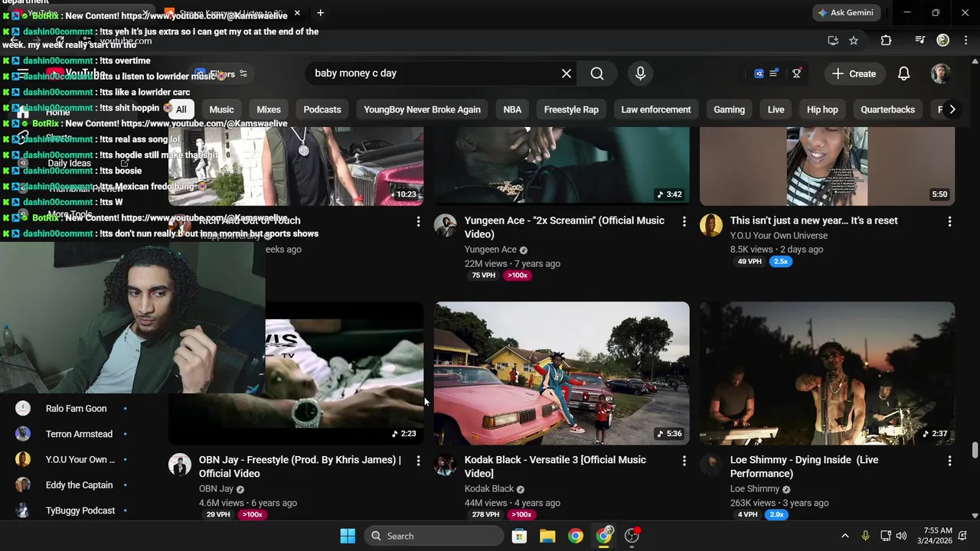Show more filter chips with right arrow

point(952,109)
